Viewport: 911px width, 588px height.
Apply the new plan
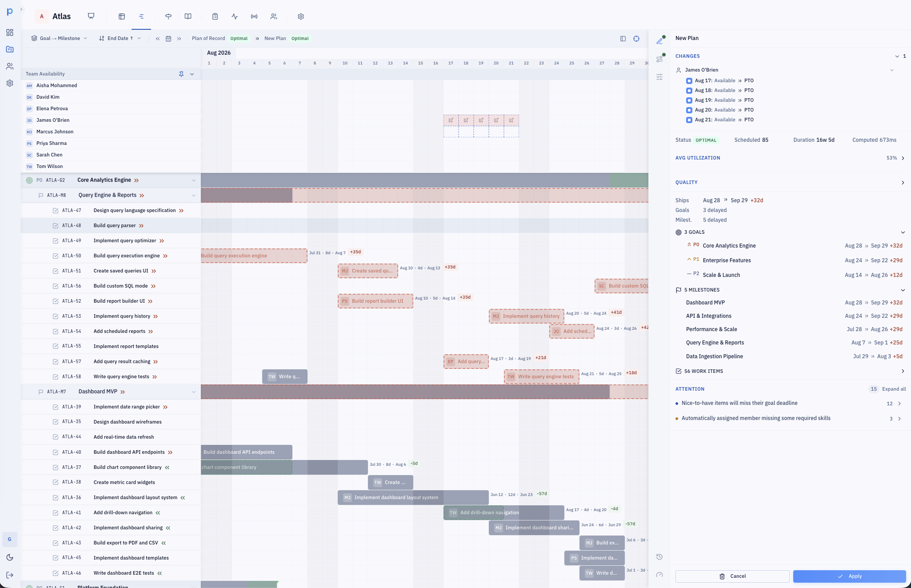(849, 576)
